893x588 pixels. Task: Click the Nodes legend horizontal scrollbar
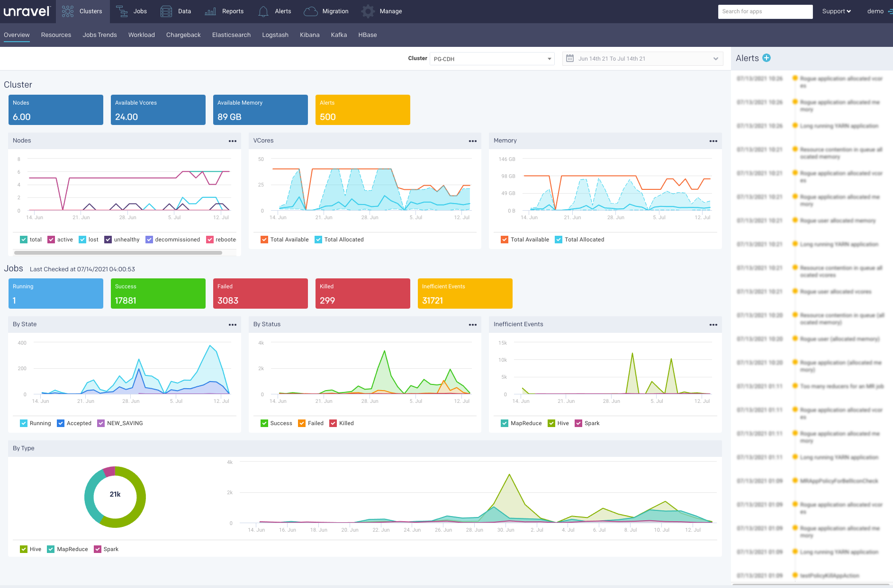[x=118, y=253]
